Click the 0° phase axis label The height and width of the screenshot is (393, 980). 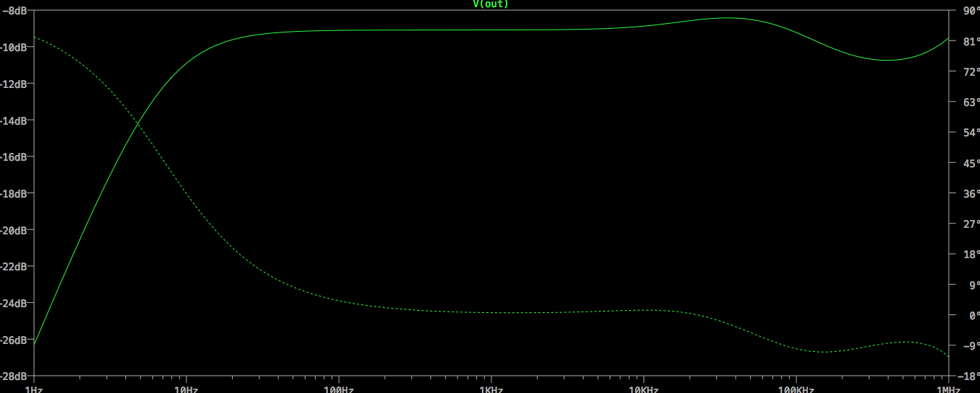point(973,315)
